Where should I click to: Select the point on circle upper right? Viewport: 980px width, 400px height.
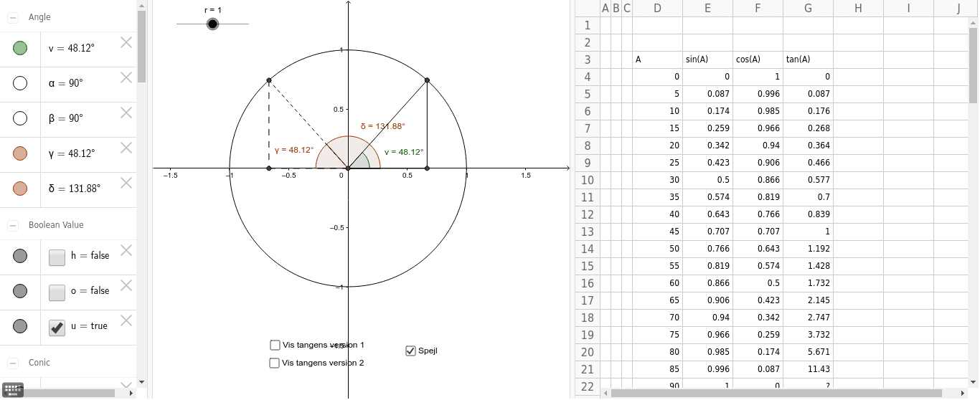point(427,80)
